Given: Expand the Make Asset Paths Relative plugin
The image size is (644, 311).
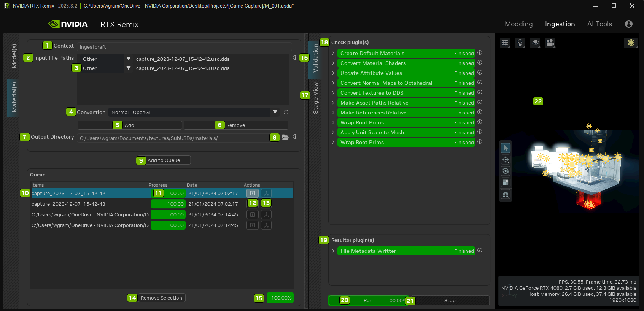Looking at the screenshot, I should [333, 103].
